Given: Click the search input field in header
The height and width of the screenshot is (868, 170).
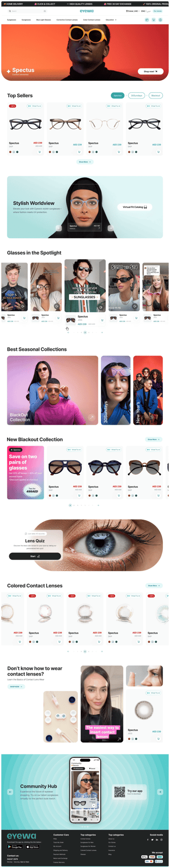Looking at the screenshot, I should click(x=27, y=11).
